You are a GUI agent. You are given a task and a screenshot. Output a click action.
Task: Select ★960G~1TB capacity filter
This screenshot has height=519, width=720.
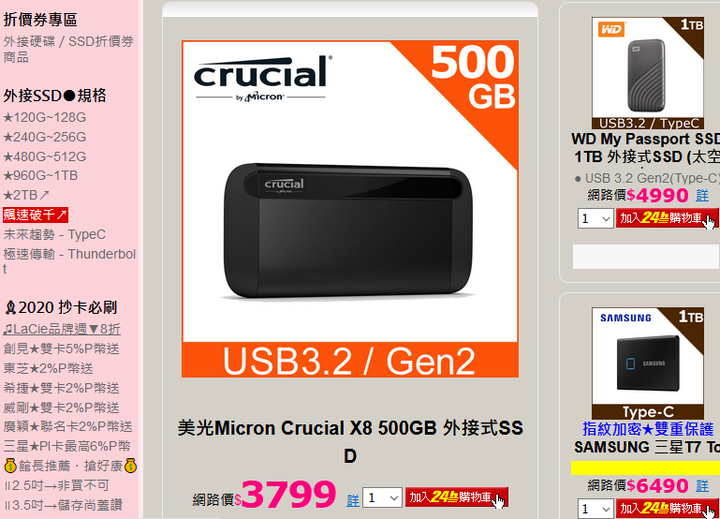pyautogui.click(x=40, y=175)
